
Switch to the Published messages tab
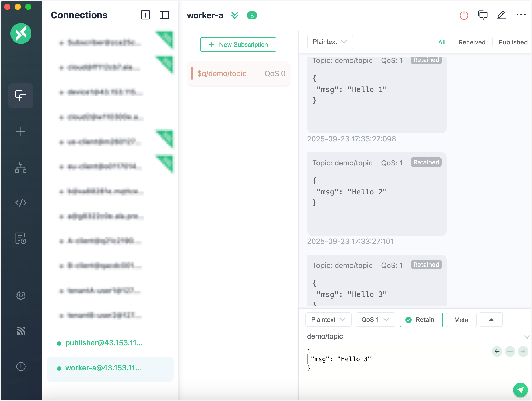(513, 42)
